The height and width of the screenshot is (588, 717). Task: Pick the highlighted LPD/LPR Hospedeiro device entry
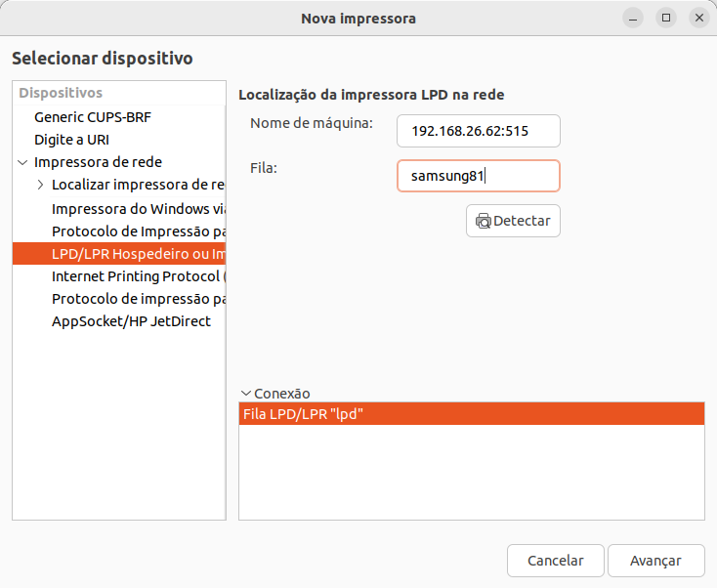tap(137, 254)
